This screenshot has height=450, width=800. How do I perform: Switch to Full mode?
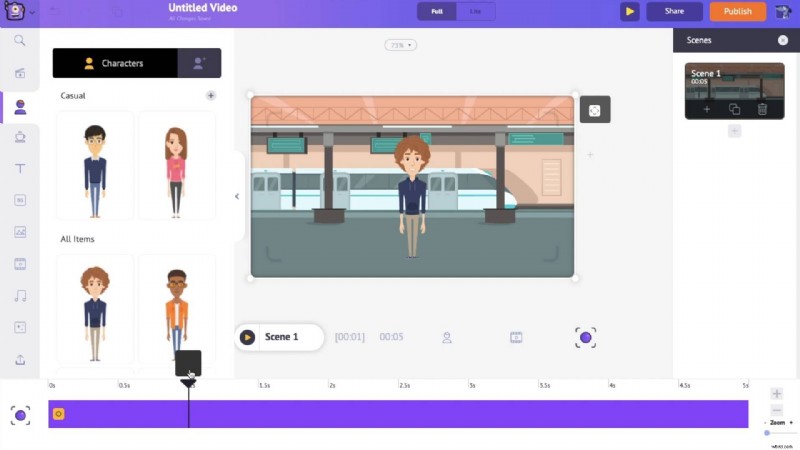pyautogui.click(x=437, y=11)
